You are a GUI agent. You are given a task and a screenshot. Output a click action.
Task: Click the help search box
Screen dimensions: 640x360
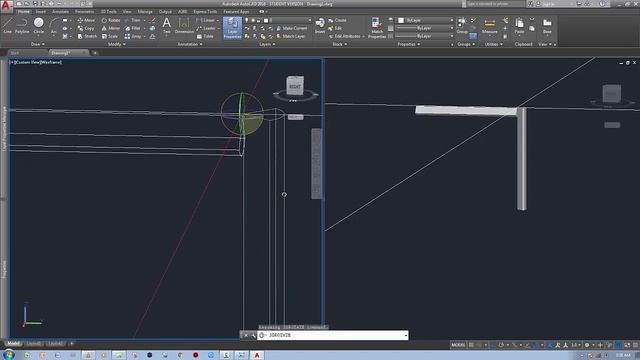(x=495, y=4)
